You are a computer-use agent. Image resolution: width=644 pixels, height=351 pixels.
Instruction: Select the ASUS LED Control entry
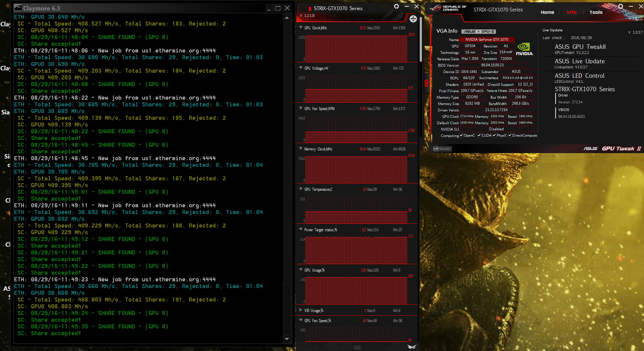pos(579,76)
